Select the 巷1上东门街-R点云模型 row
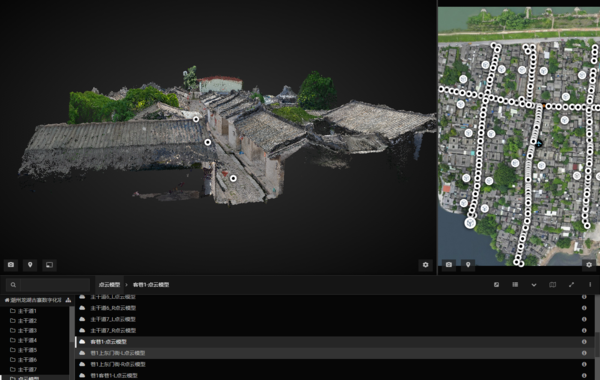This screenshot has height=380, width=600. (334, 364)
